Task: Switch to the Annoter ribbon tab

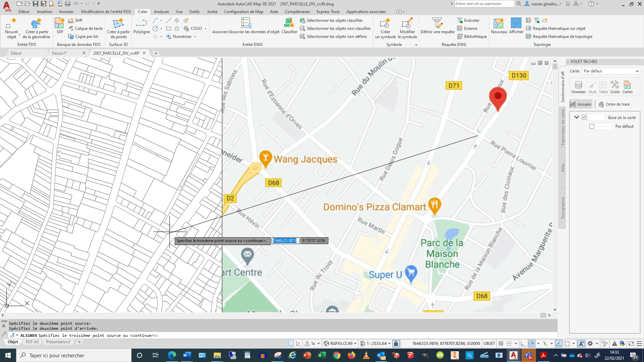Action: click(x=66, y=11)
